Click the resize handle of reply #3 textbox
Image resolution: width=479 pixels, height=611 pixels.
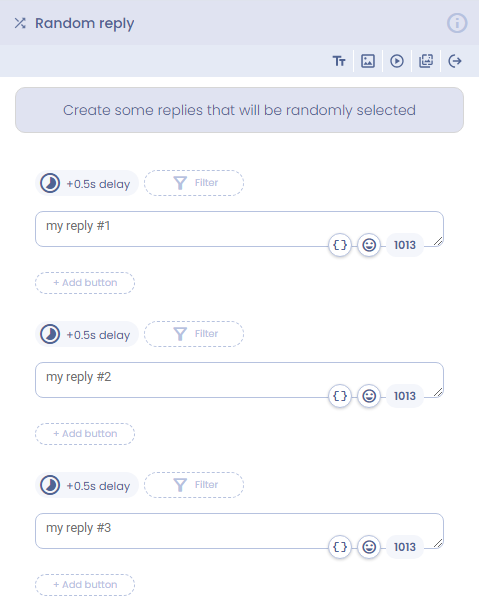pos(438,543)
